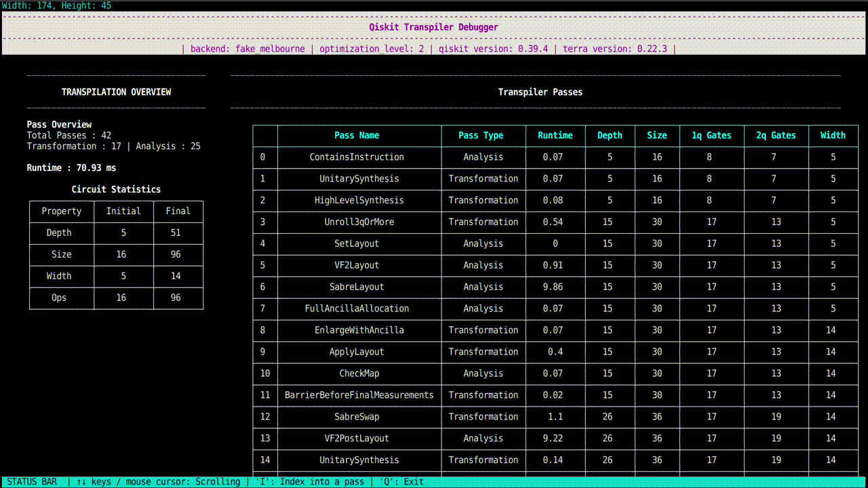Click final Width value in statistics table
868x488 pixels.
pos(176,277)
